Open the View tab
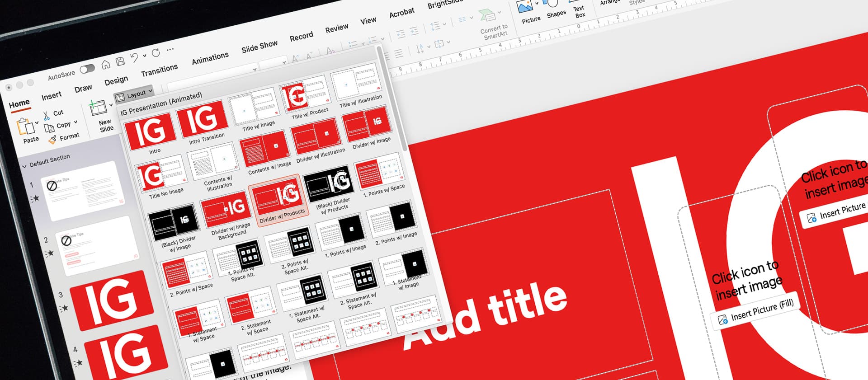Viewport: 868px width, 380px height. point(368,21)
